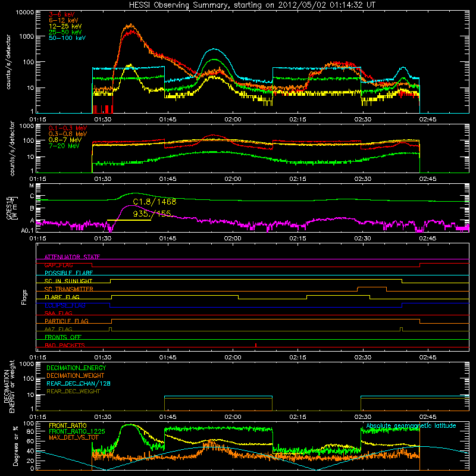This screenshot has height=476, width=476.
Task: Click the '0.3-0.8 MeV' legend label
Action: pos(68,134)
